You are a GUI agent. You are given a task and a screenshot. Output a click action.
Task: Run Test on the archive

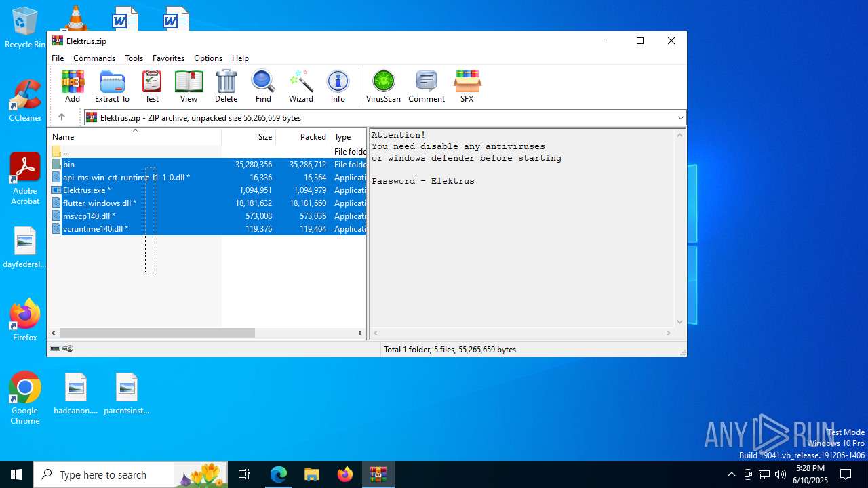(152, 86)
